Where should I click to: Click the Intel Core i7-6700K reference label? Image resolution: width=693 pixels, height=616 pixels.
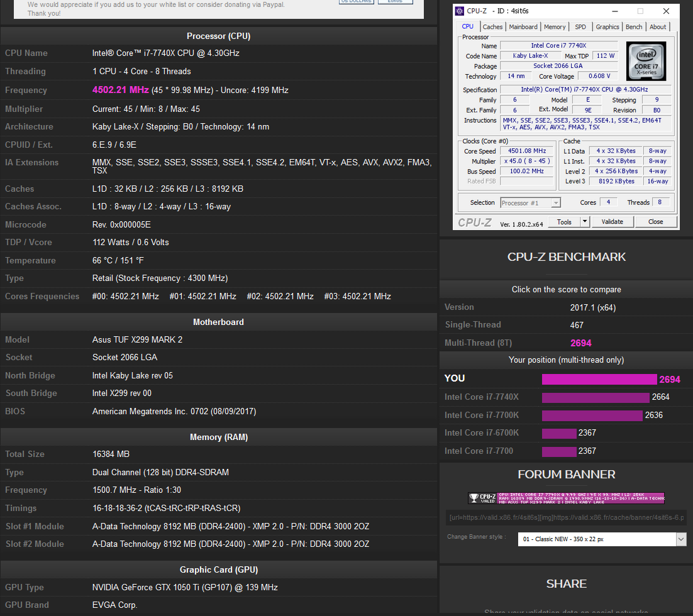click(x=481, y=432)
